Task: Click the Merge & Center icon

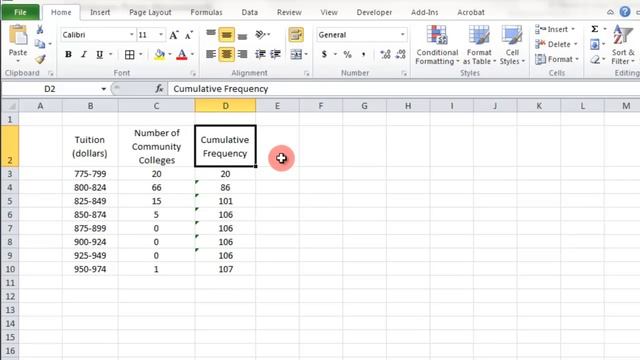Action: click(x=296, y=54)
